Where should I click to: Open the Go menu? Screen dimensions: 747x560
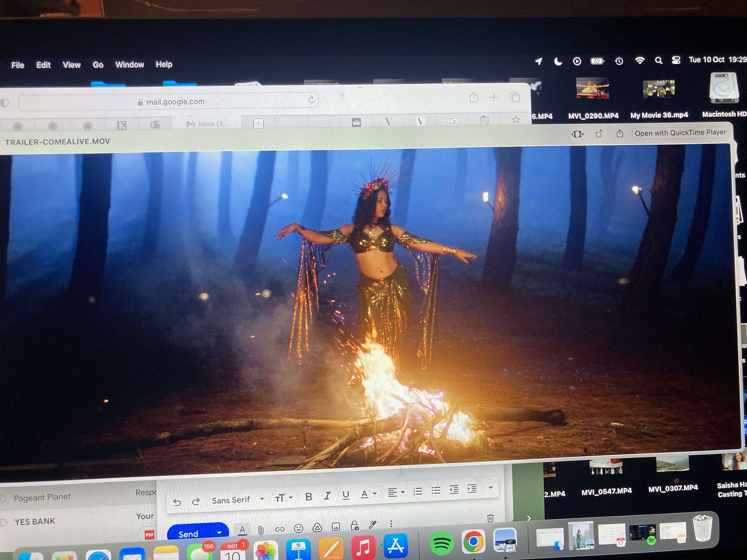(98, 64)
